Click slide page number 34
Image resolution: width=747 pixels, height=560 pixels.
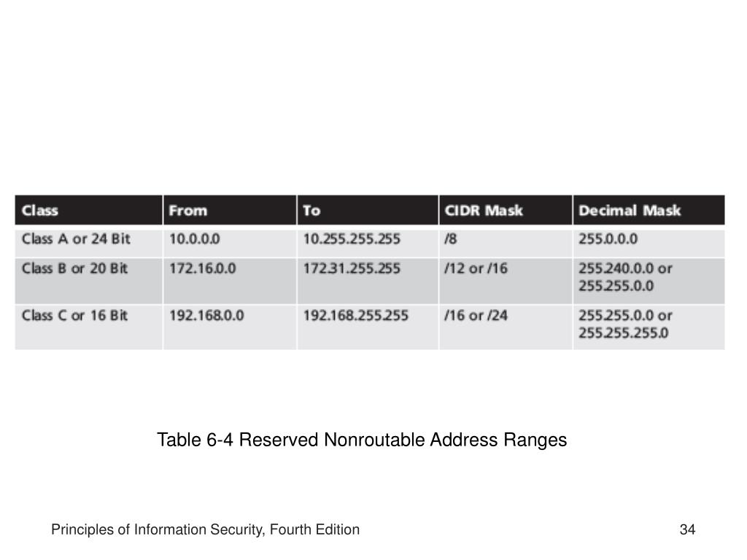pos(687,529)
